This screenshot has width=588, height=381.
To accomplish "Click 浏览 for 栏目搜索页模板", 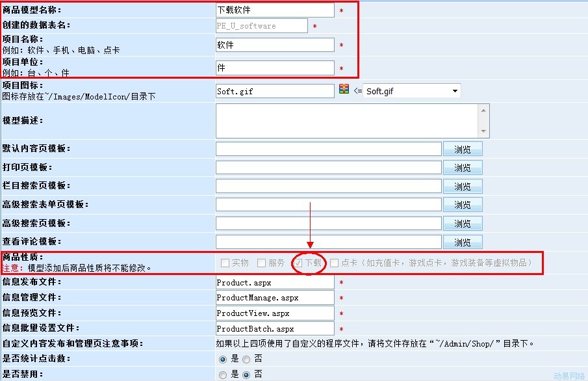I will pos(463,187).
